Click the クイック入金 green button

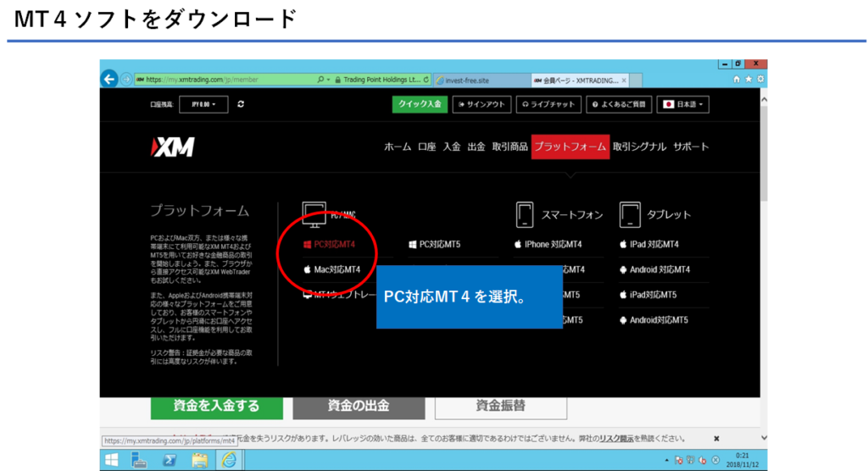(420, 104)
